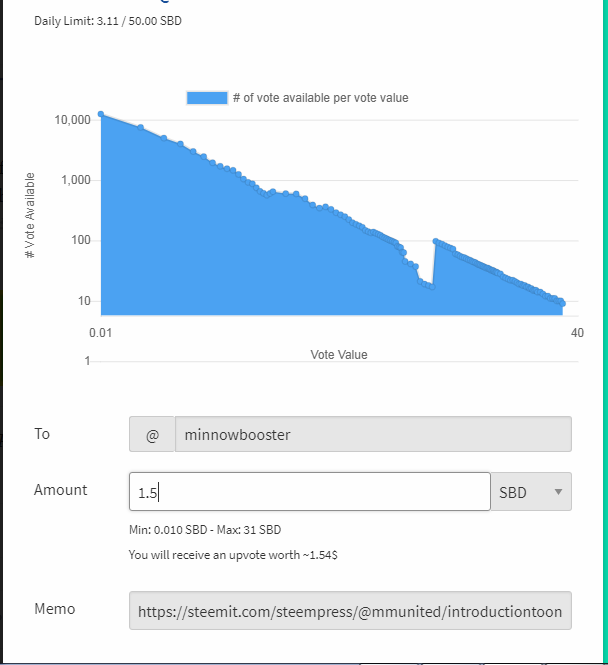
Task: Click the upvote worth ~1.54$ message
Action: click(235, 554)
